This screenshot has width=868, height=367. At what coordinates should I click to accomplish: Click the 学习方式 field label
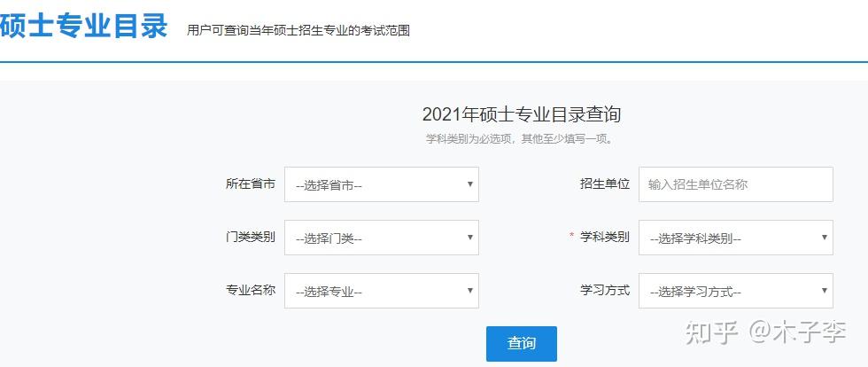(604, 290)
